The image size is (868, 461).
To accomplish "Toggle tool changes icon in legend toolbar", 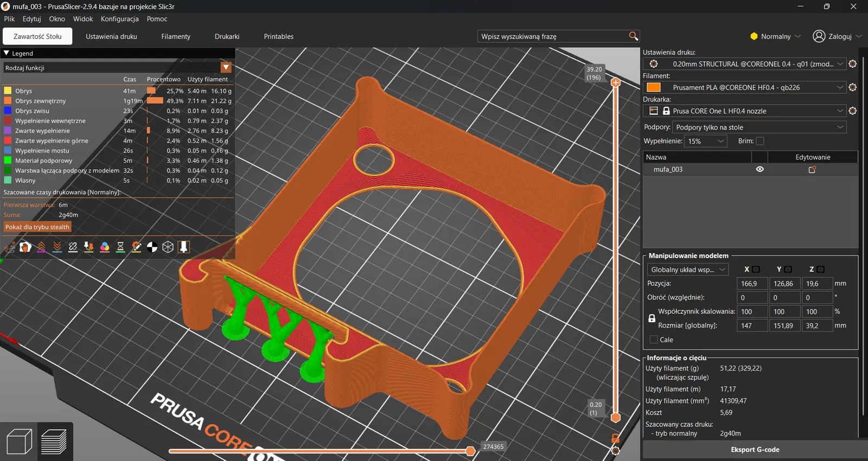I will (x=89, y=247).
